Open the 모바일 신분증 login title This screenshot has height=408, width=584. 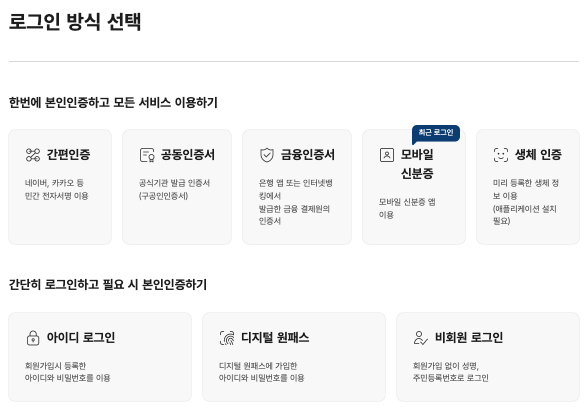pos(417,164)
